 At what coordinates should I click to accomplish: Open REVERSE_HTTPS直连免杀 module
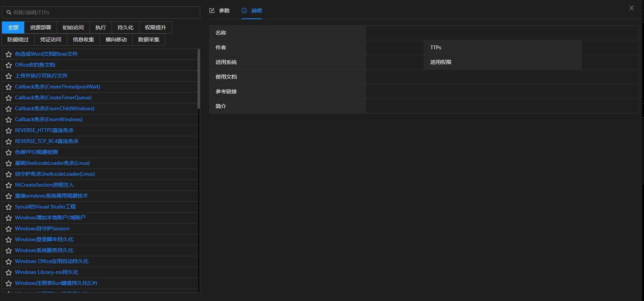44,131
